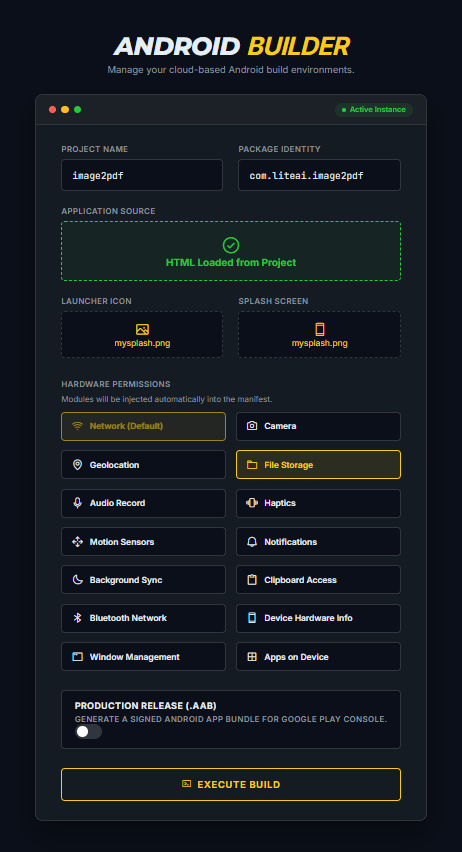This screenshot has width=462, height=852.
Task: Click the moon icon in Background Sync
Action: (x=77, y=580)
